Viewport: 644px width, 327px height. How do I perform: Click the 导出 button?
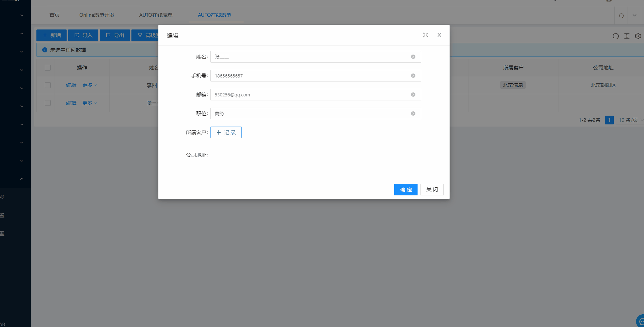pyautogui.click(x=115, y=35)
